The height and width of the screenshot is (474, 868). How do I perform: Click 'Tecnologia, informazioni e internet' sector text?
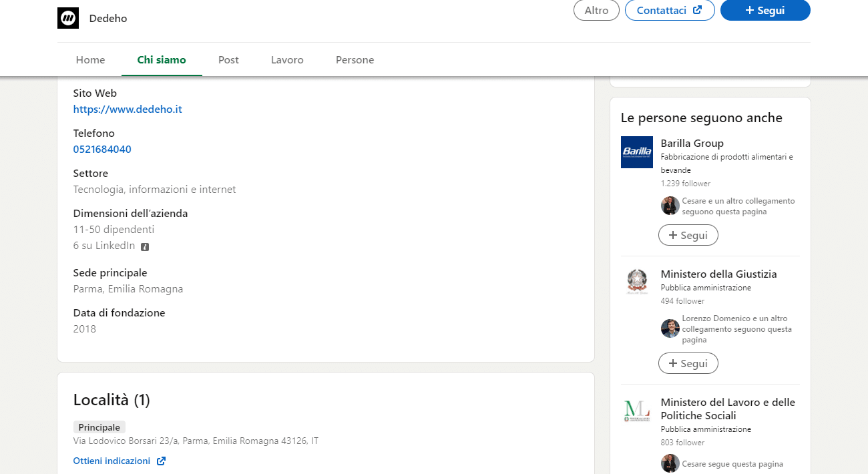pos(155,189)
